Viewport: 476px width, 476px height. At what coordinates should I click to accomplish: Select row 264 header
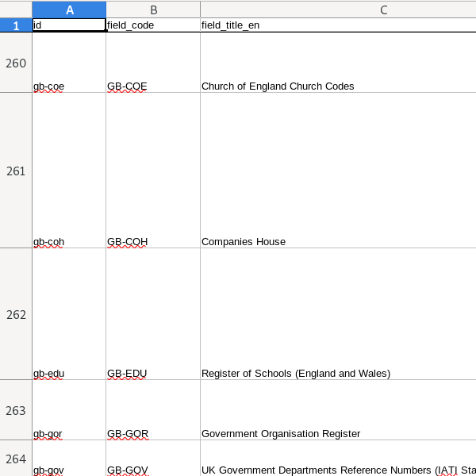[16, 458]
